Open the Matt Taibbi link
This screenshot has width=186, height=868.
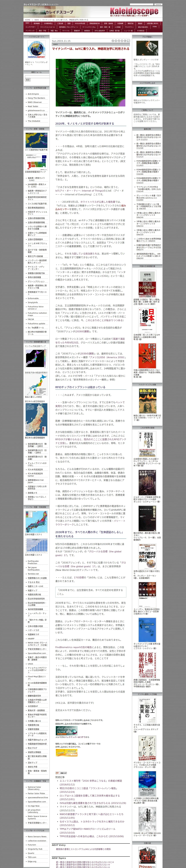33,106
